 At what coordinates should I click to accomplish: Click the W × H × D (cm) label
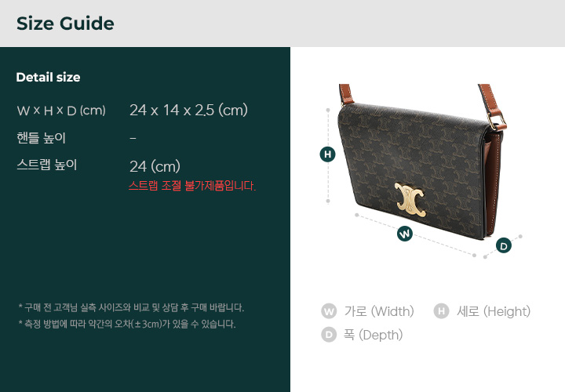[61, 111]
